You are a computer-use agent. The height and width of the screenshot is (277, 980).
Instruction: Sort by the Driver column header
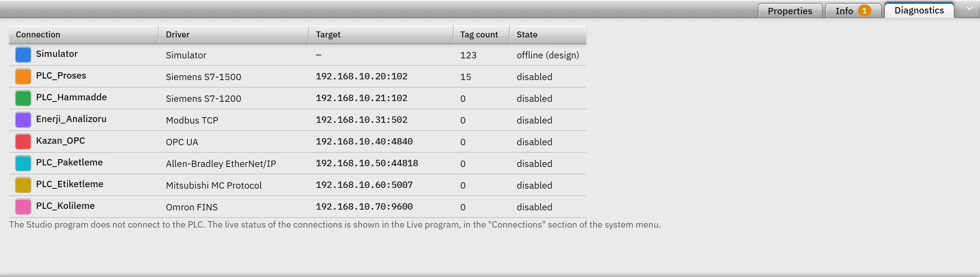[234, 34]
